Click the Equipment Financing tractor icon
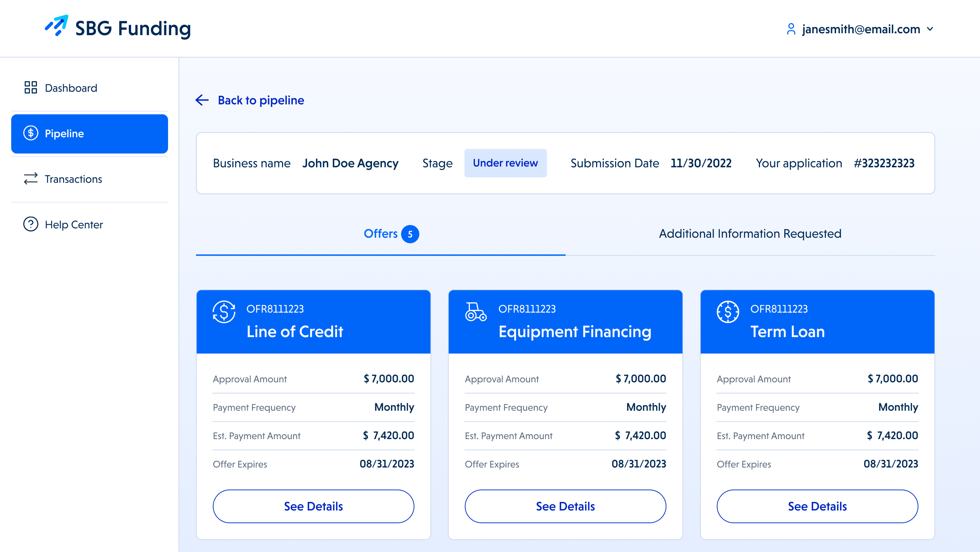Screen dimensions: 980x552 pyautogui.click(x=475, y=312)
